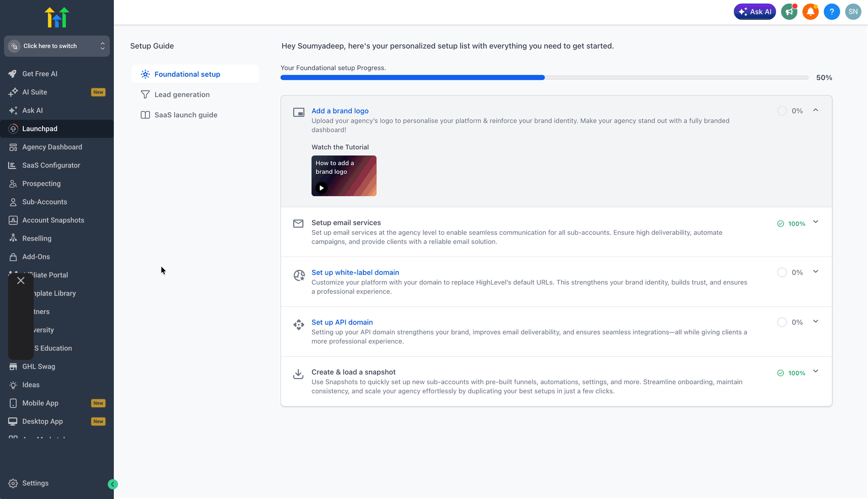Screen dimensions: 868x499
Task: Collapse the Add a brand logo section
Action: click(x=816, y=110)
